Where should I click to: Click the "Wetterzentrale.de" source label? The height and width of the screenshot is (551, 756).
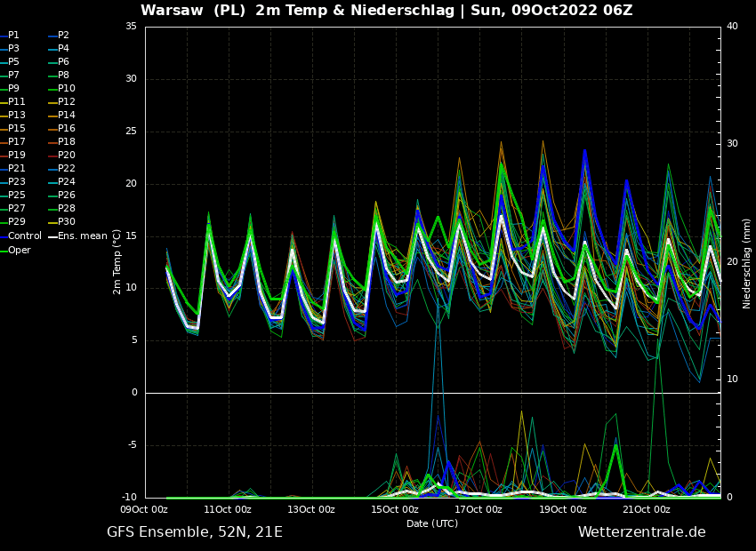point(642,532)
